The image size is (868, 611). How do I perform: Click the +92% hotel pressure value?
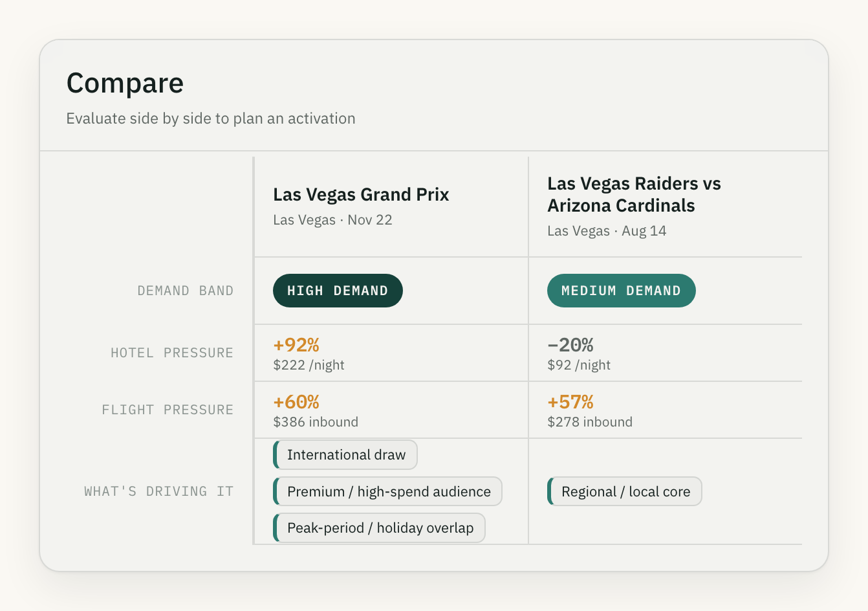pyautogui.click(x=296, y=345)
